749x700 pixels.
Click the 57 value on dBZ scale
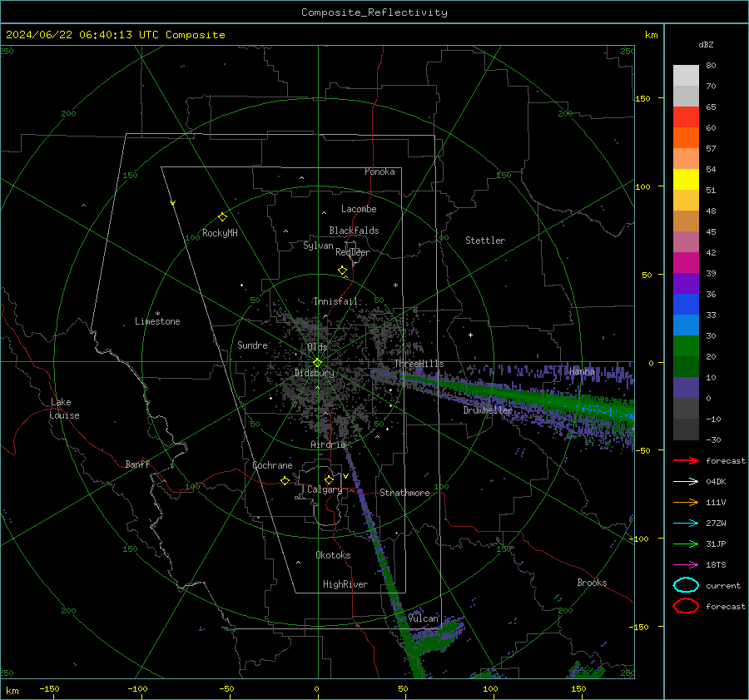point(711,149)
